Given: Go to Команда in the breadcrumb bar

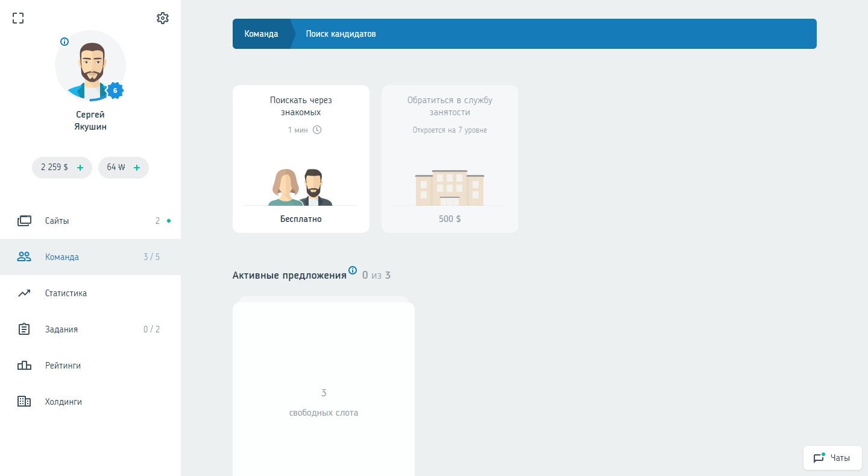Looking at the screenshot, I should [261, 34].
